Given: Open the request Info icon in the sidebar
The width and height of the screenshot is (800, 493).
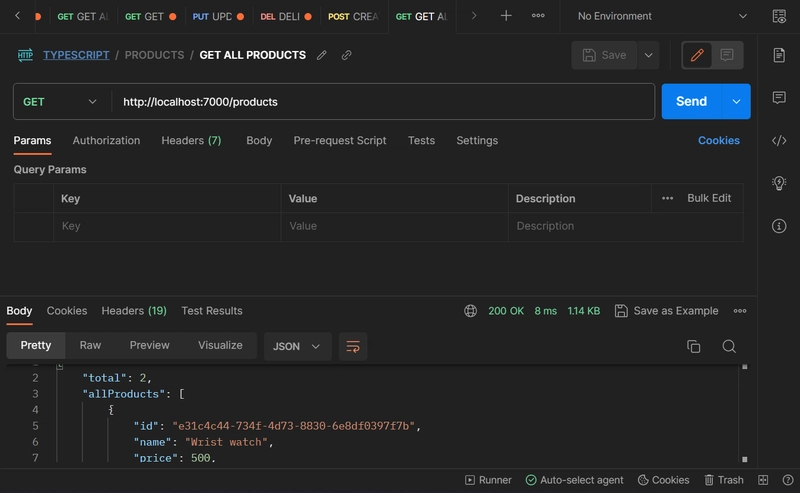Looking at the screenshot, I should [779, 226].
